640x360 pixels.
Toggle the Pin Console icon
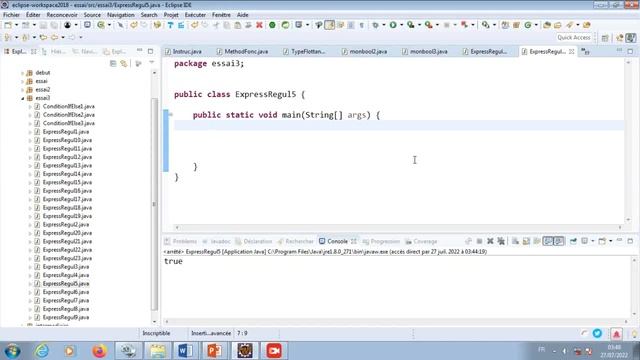573,241
